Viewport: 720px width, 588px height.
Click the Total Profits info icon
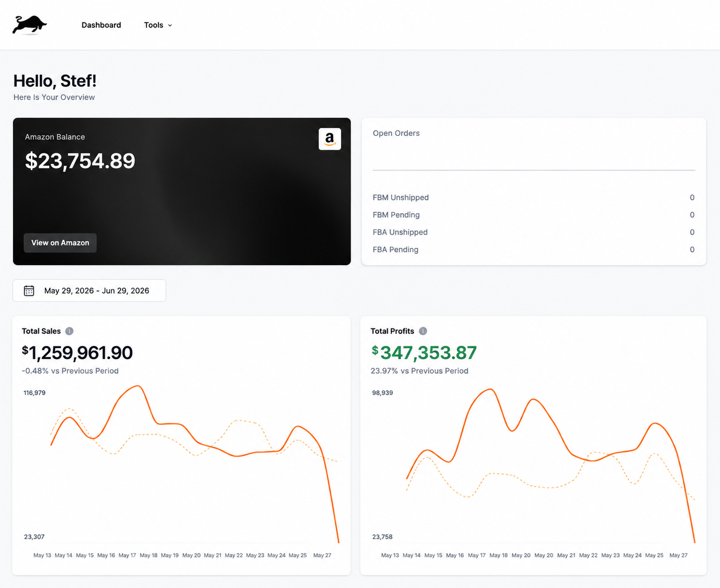coord(423,331)
